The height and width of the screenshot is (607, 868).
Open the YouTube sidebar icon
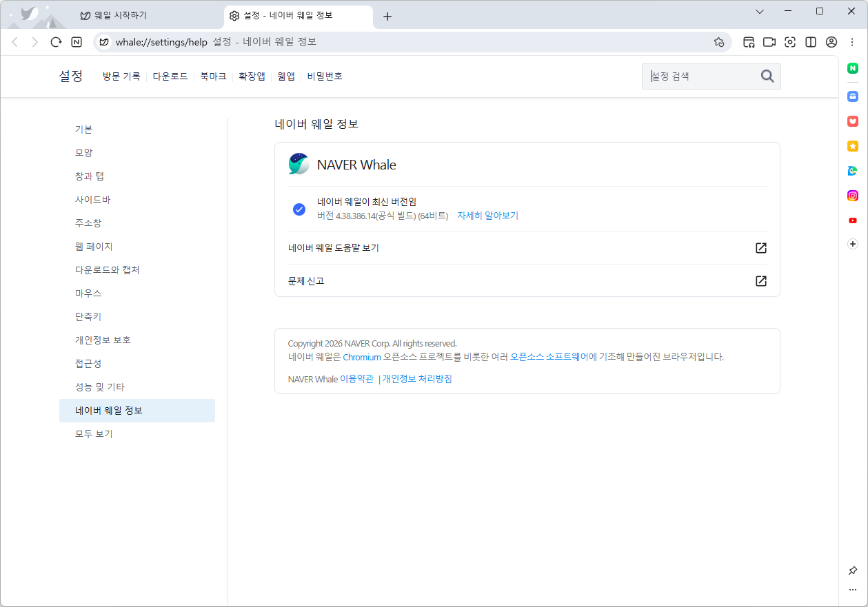tap(853, 220)
